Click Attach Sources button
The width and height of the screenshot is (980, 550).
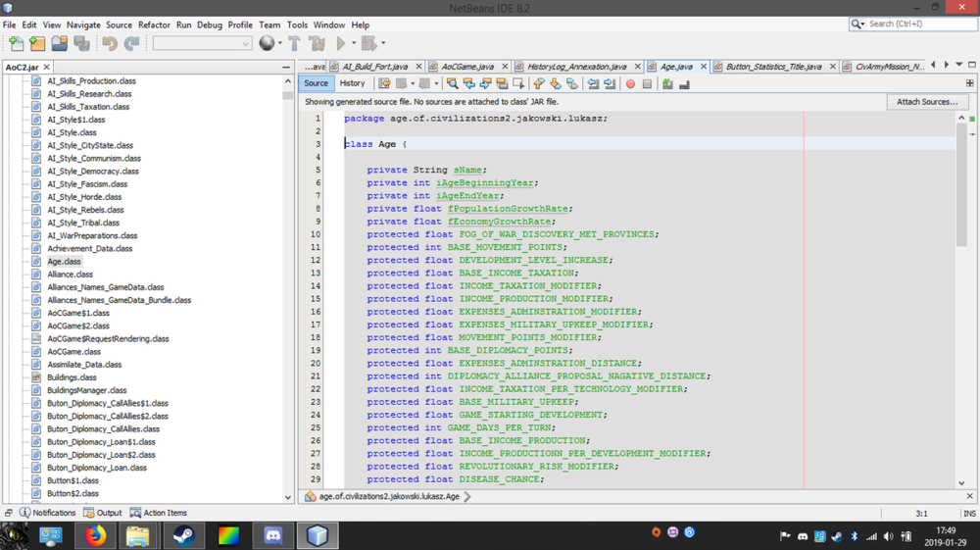coord(927,101)
